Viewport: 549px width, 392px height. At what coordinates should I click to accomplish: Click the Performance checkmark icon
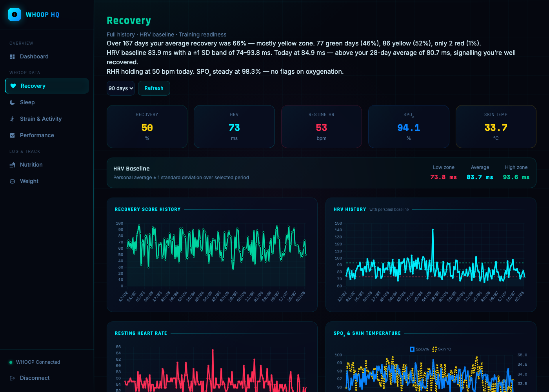click(12, 135)
